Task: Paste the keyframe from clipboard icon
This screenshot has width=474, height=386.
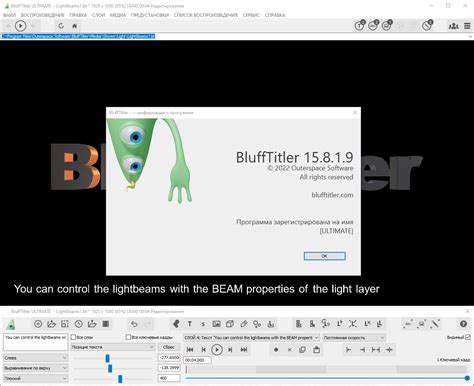Action: (317, 350)
